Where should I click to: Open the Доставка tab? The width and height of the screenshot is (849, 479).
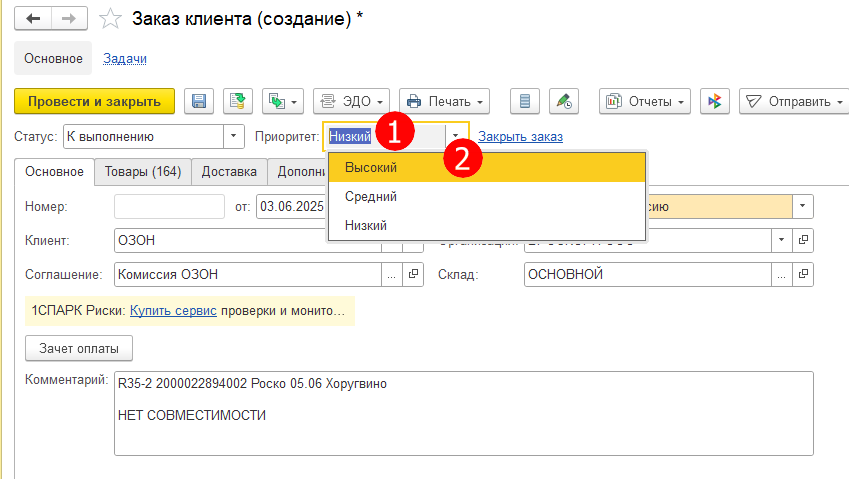[x=229, y=172]
